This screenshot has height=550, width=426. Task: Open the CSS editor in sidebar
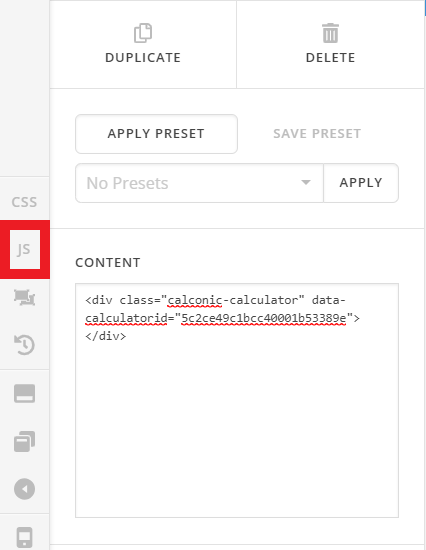pos(24,202)
